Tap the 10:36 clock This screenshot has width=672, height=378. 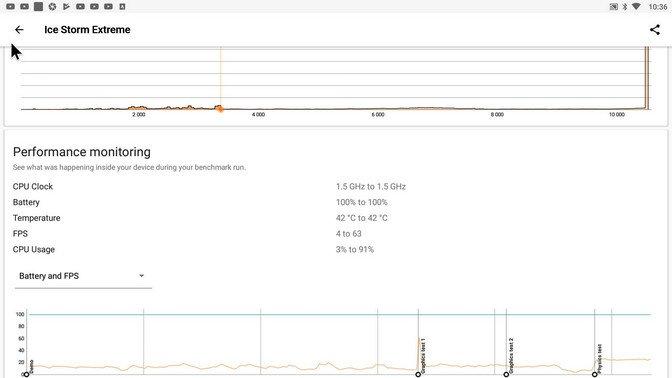click(658, 6)
